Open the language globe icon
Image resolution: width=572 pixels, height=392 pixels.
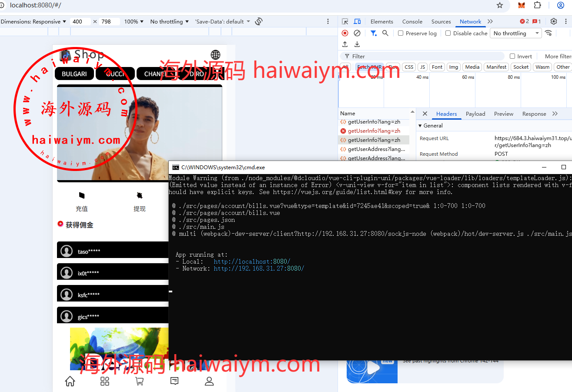pyautogui.click(x=215, y=55)
